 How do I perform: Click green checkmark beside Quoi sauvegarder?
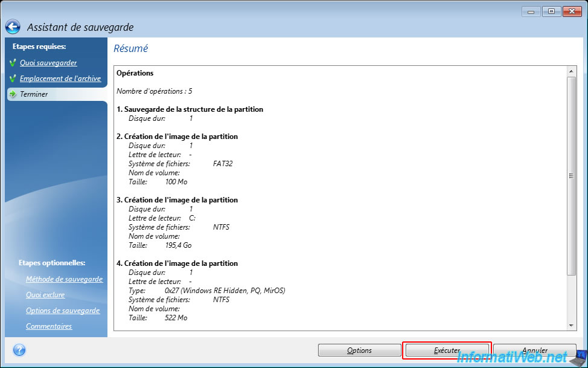coord(13,63)
